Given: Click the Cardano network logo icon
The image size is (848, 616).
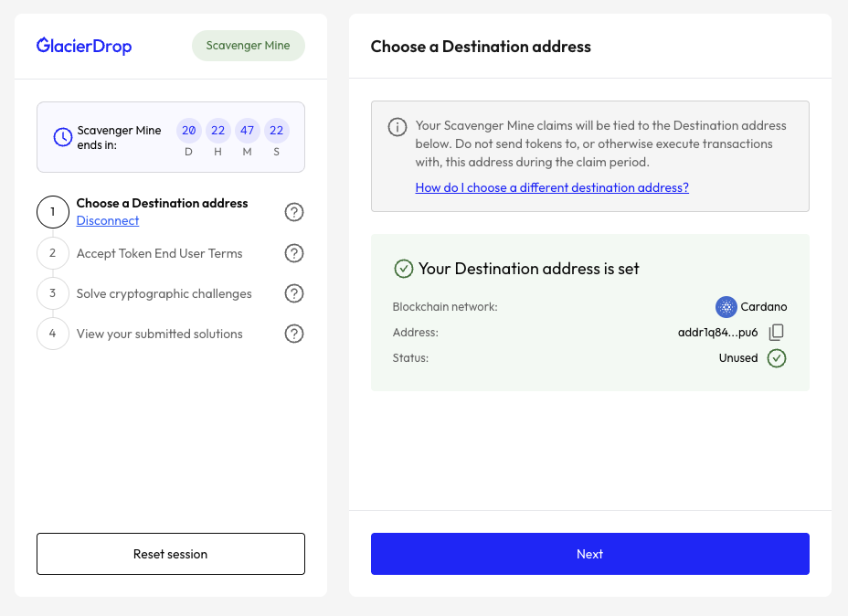Looking at the screenshot, I should (726, 307).
